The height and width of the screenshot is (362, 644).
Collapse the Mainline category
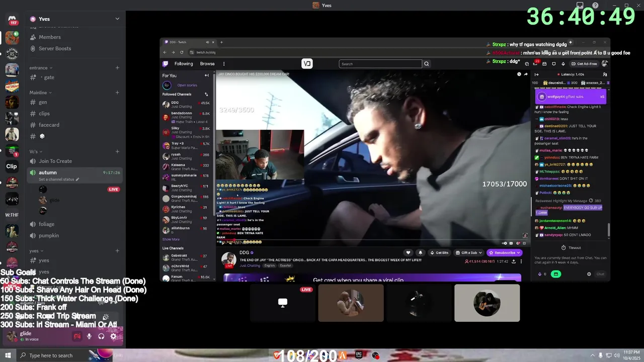41,93
